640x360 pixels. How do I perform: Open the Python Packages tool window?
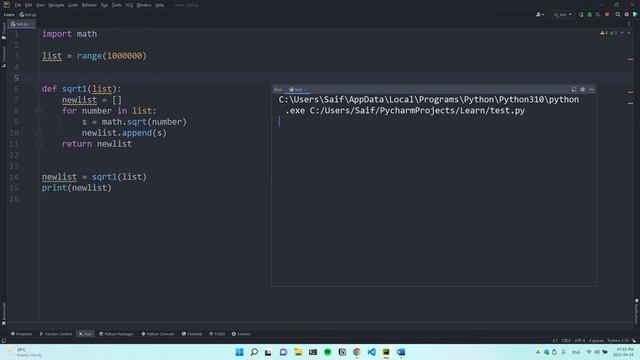pyautogui.click(x=116, y=334)
